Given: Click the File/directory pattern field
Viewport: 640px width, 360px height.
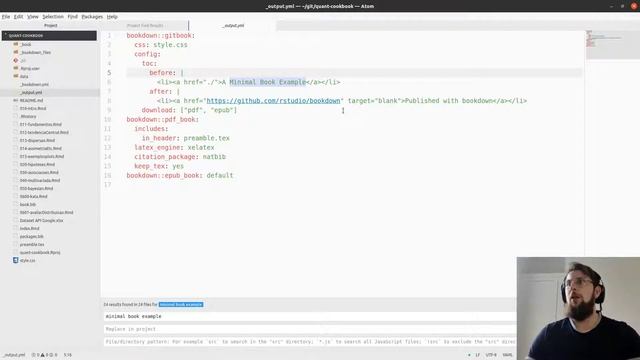Looking at the screenshot, I should (309, 342).
